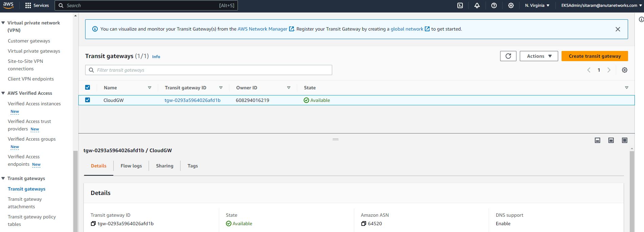
Task: Uncheck the CloudGW row checkbox
Action: click(x=88, y=100)
